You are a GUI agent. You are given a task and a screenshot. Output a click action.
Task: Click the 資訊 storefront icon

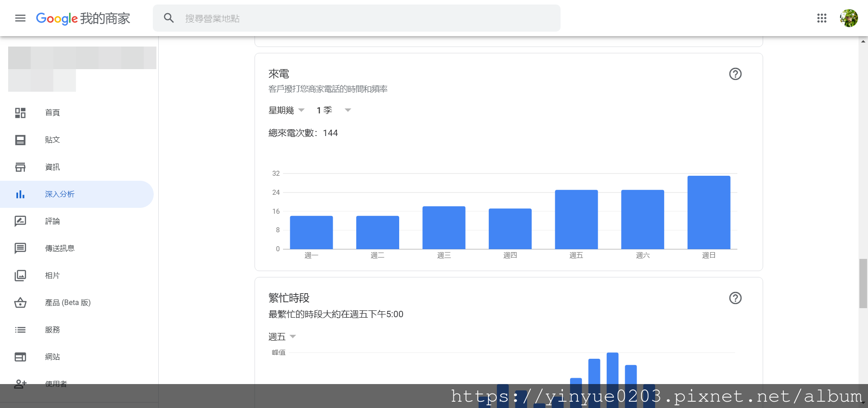click(20, 167)
